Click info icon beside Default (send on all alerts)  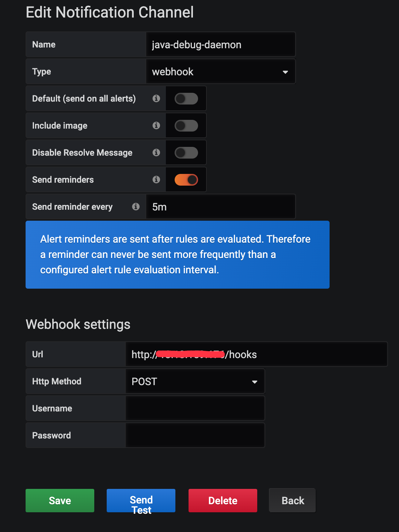click(156, 98)
